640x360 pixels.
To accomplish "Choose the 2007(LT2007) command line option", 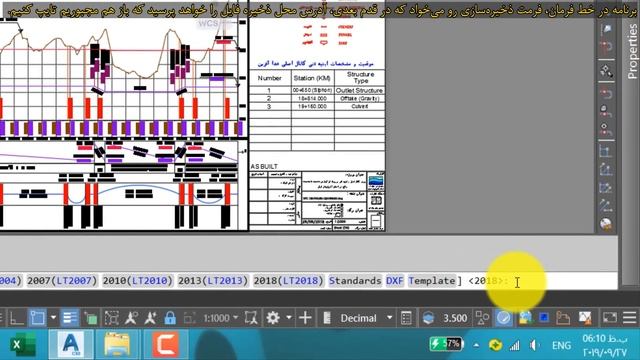I will click(x=62, y=281).
